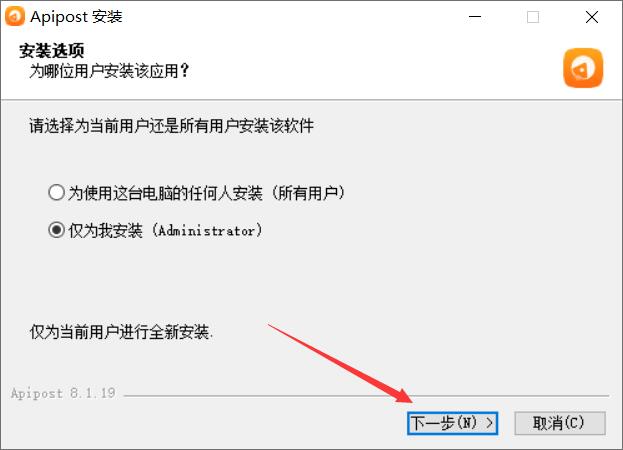Click the Apipost icon in the title bar
This screenshot has width=623, height=450.
click(15, 17)
